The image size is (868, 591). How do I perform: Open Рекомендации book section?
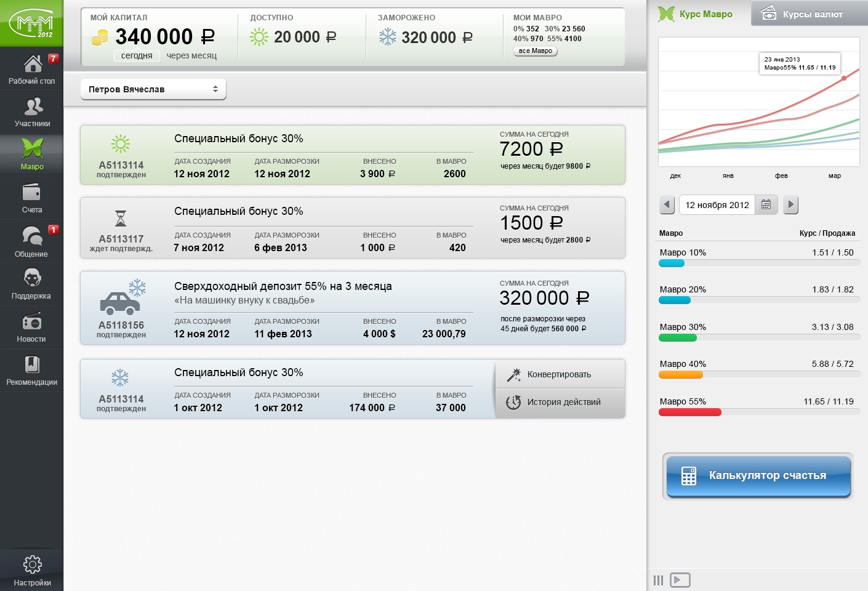pos(31,370)
